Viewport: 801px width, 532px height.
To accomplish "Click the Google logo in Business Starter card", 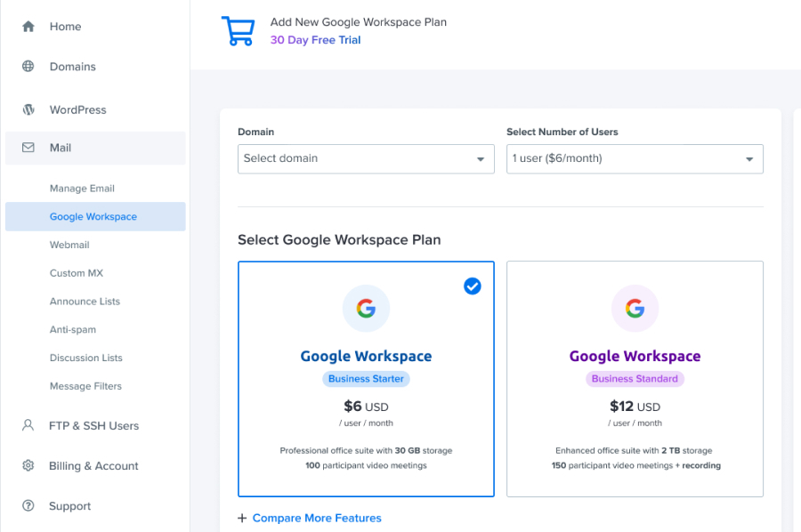I will tap(366, 309).
